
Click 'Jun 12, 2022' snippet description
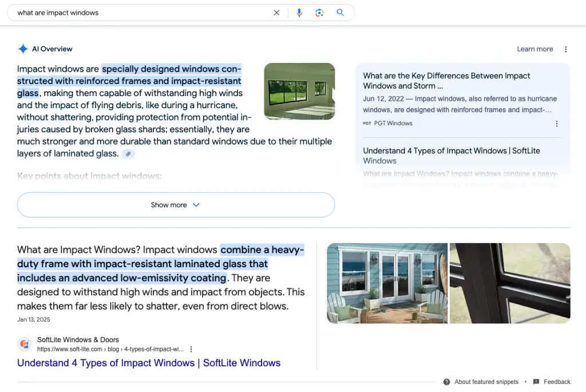point(460,104)
